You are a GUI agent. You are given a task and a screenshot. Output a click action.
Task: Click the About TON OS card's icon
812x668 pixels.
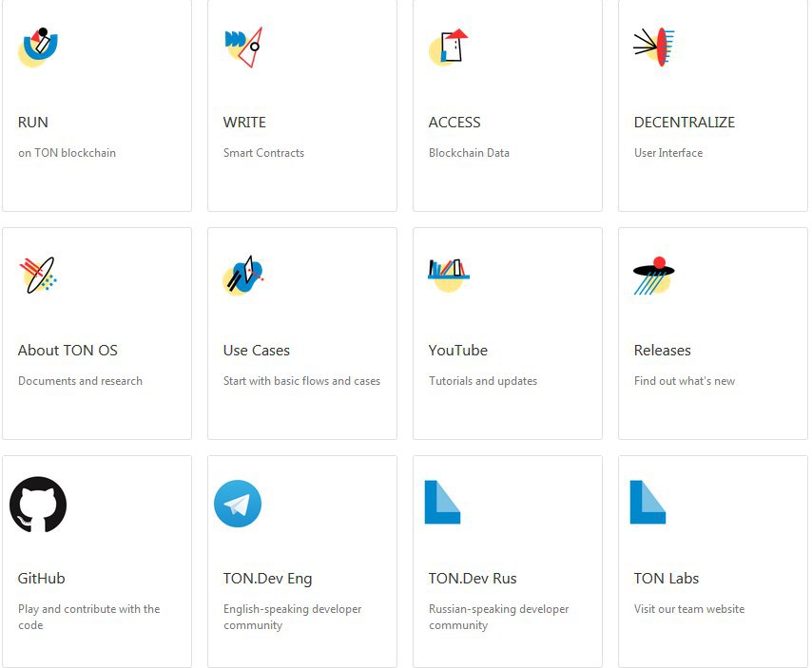[38, 276]
